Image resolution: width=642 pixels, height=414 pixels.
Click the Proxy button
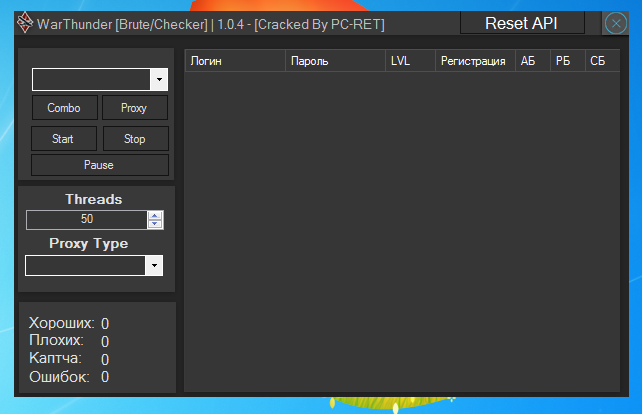point(134,108)
